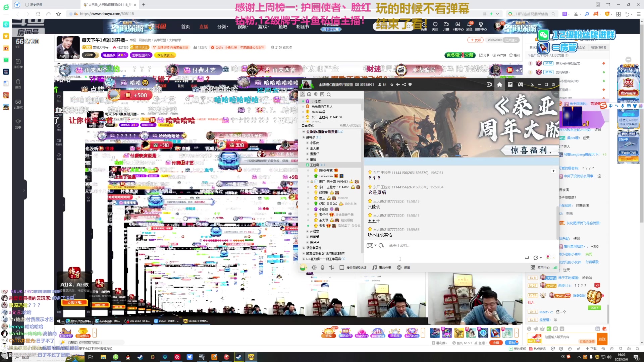The width and height of the screenshot is (644, 362).
Task: Open the ranking list icon in Douyu sidebar
Action: pos(18,63)
